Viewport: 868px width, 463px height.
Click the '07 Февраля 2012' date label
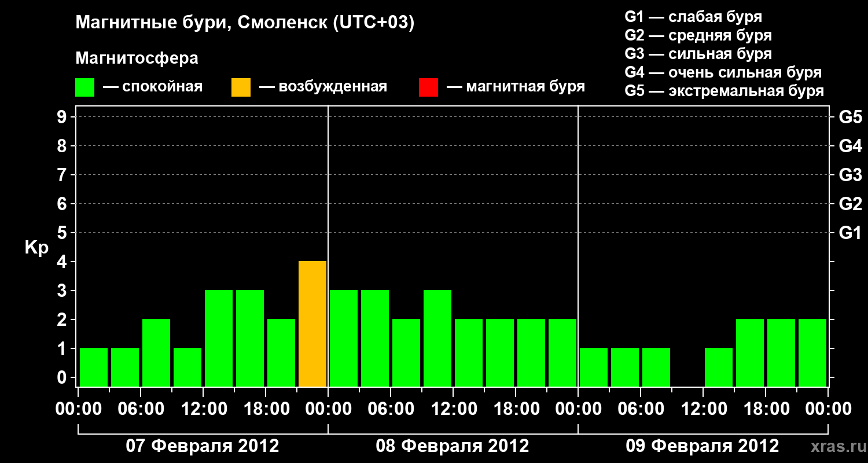[203, 446]
